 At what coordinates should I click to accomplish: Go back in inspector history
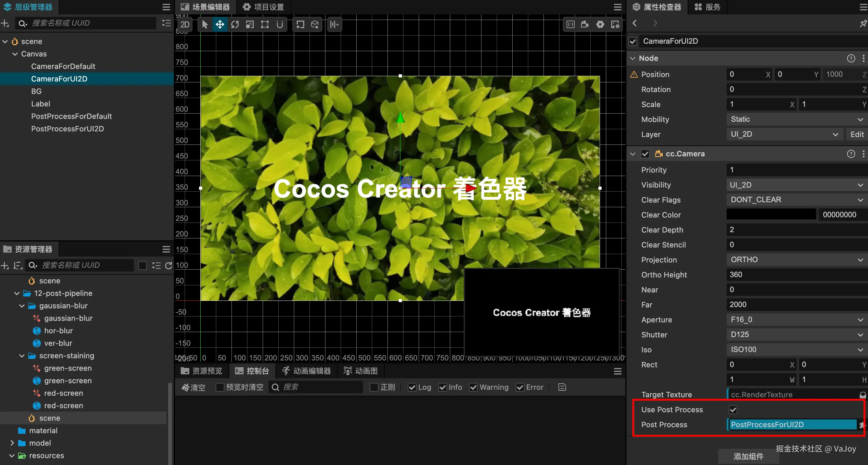coord(635,23)
